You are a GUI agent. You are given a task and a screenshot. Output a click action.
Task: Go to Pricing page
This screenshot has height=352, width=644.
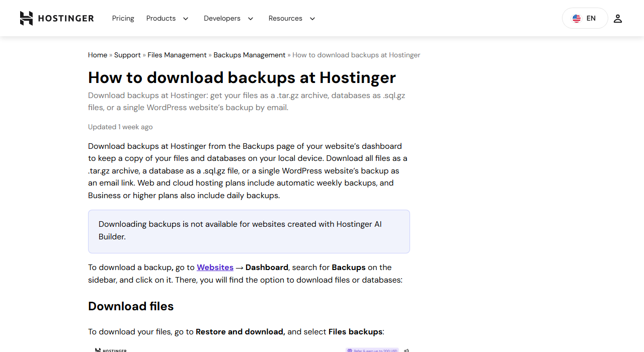(x=123, y=18)
